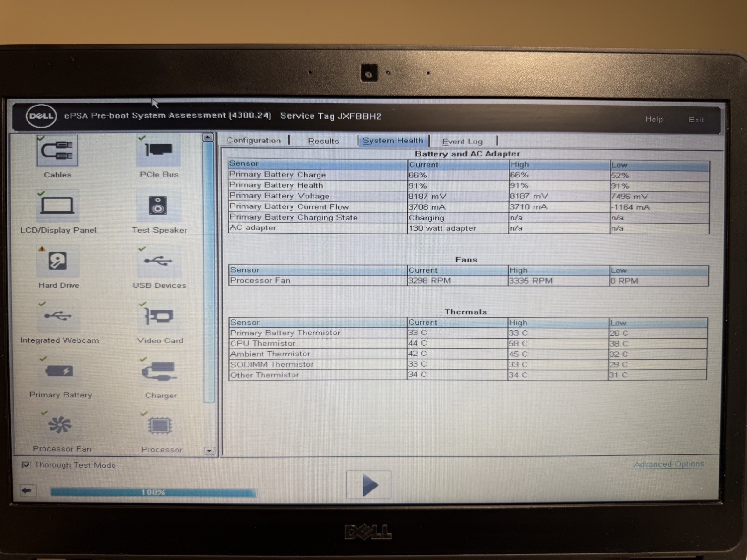Click the Thermals section heading
Screen dimensions: 747x560
pos(466,312)
